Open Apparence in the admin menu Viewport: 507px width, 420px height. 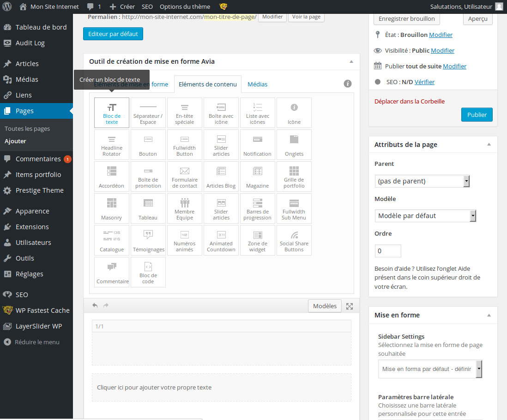36,211
